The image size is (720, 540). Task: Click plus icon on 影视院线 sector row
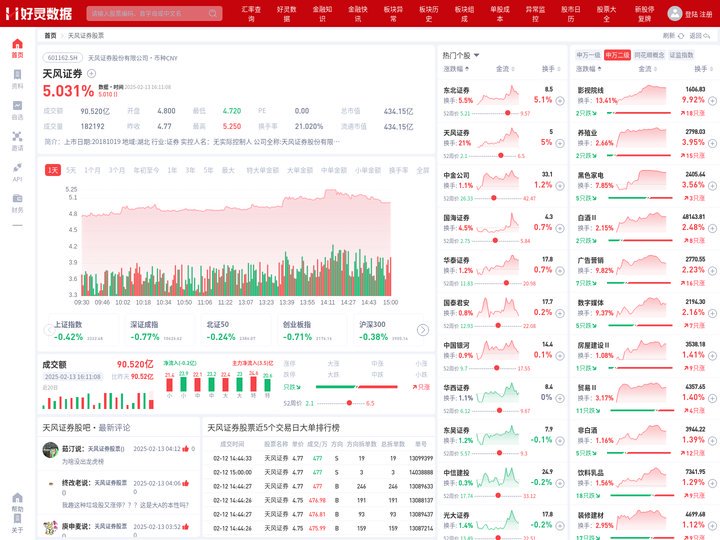[712, 101]
